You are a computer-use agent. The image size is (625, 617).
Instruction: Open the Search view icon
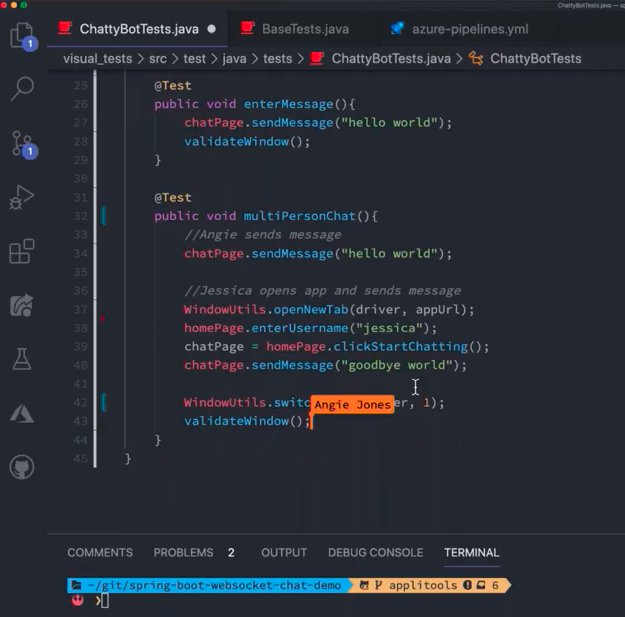[x=21, y=90]
